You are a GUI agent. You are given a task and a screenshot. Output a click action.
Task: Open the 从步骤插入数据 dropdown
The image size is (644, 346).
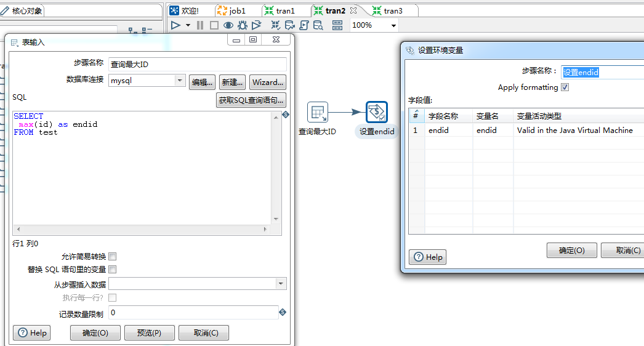click(x=281, y=284)
